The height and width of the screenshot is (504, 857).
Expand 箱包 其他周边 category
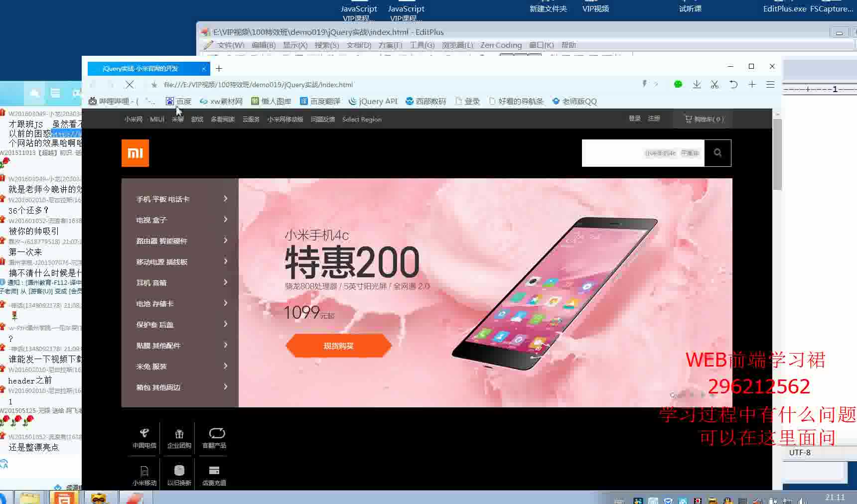[180, 387]
